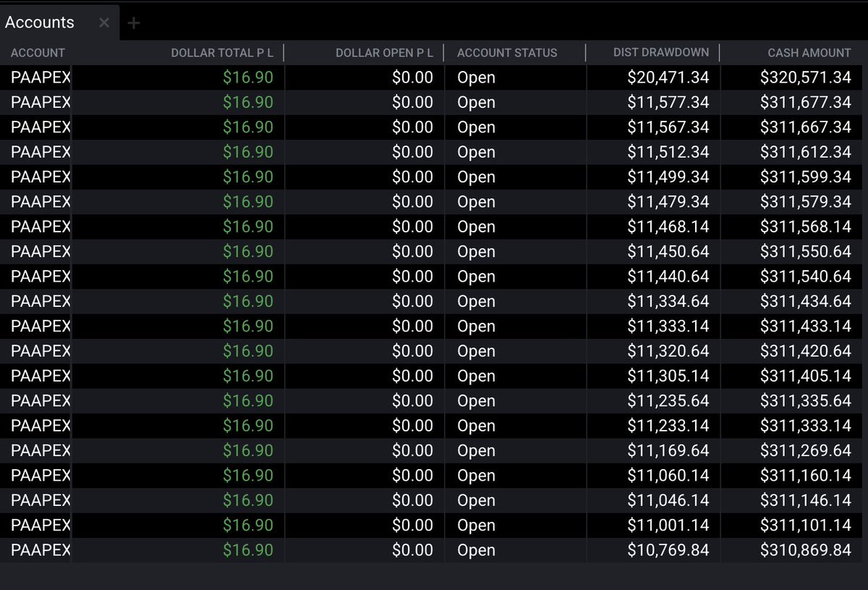Screen dimensions: 868x590
Task: Select drawdown value $11,001.14
Action: click(668, 525)
